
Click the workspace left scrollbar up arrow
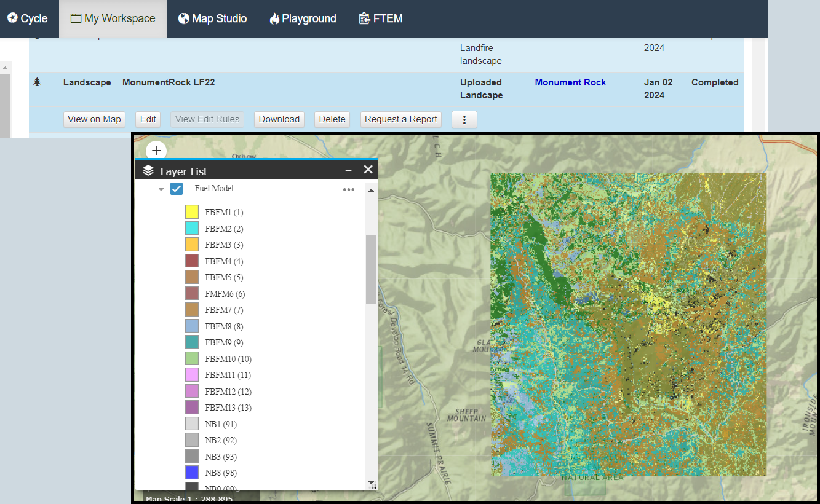pyautogui.click(x=6, y=68)
